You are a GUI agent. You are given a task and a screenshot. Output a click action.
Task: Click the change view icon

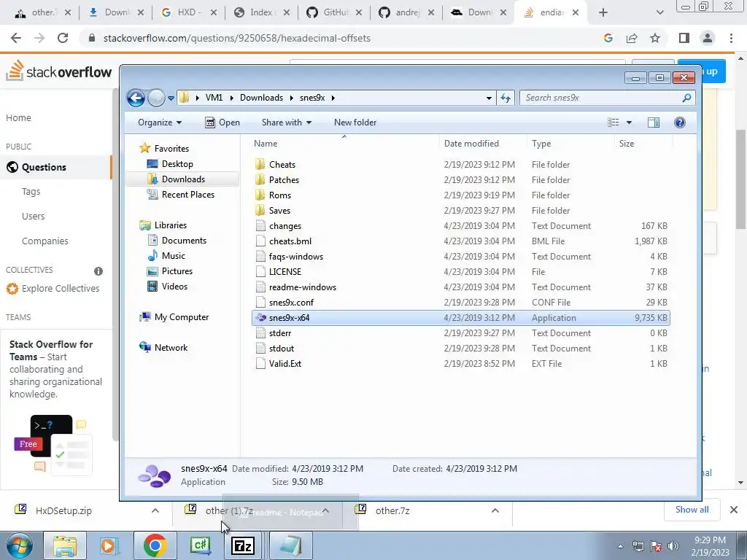click(613, 122)
